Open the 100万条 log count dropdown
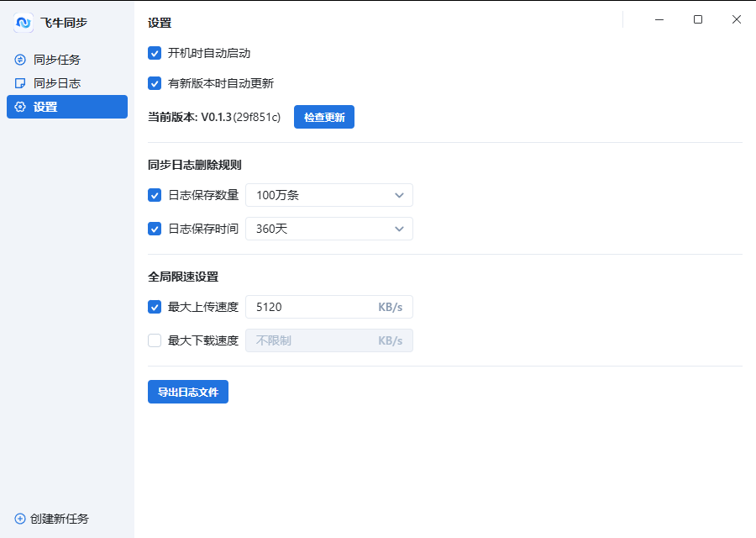Viewport: 756px width, 538px height. [x=328, y=195]
